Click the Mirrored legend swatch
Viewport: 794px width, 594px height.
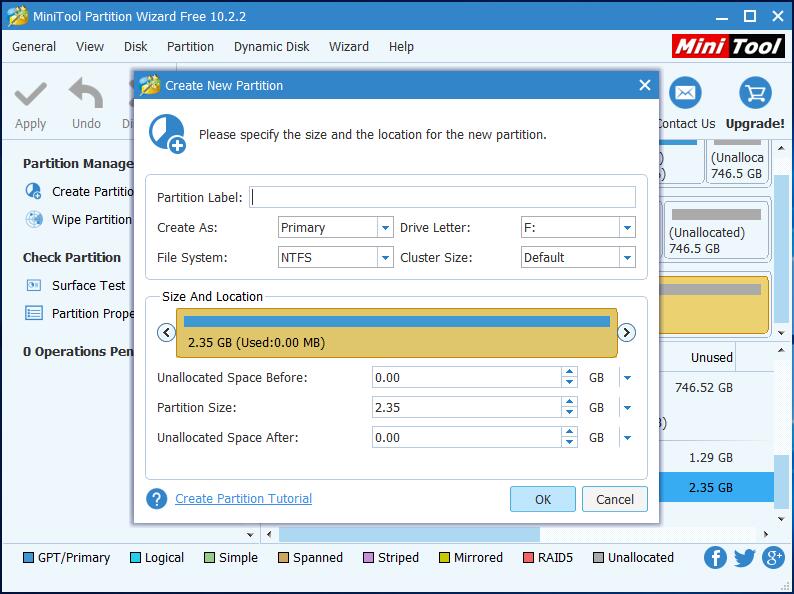(x=444, y=558)
